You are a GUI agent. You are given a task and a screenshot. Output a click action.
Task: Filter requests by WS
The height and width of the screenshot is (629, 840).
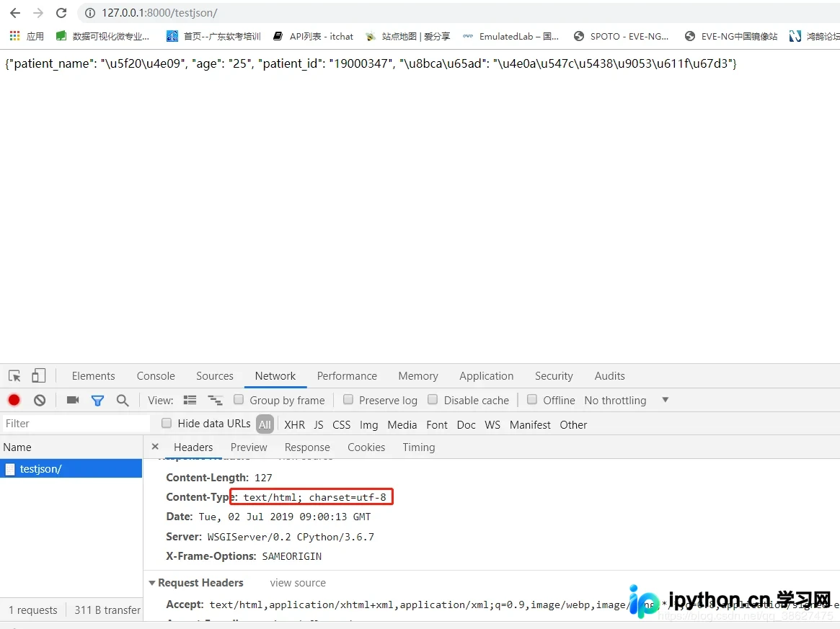[x=492, y=424]
